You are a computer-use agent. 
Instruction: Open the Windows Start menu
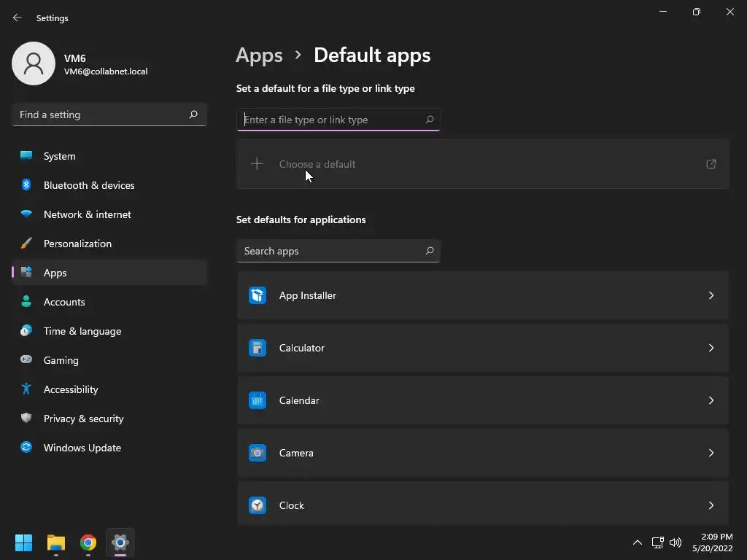coord(24,542)
